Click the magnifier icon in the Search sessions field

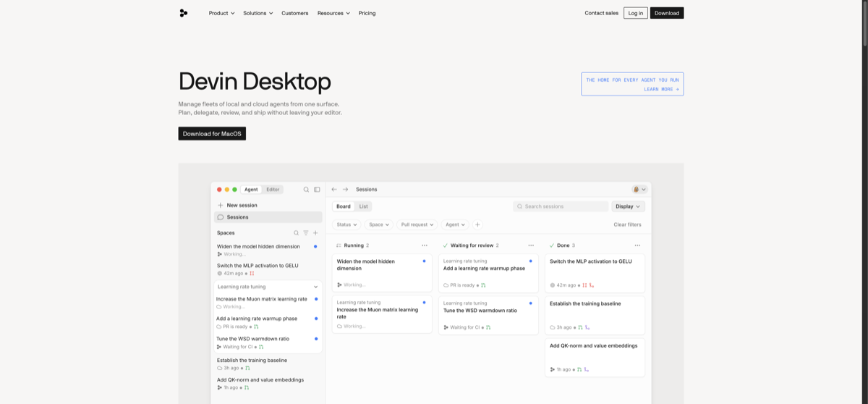519,206
